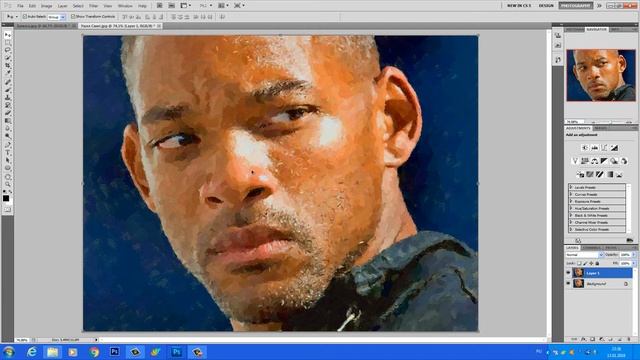Toggle the Auto-Select checkbox
The height and width of the screenshot is (360, 640).
click(25, 17)
